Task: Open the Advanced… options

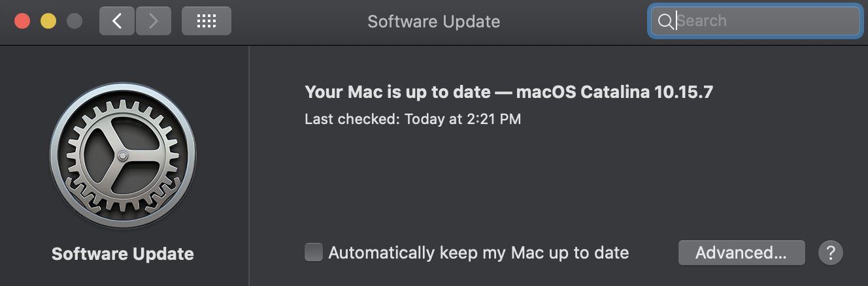Action: pyautogui.click(x=741, y=253)
